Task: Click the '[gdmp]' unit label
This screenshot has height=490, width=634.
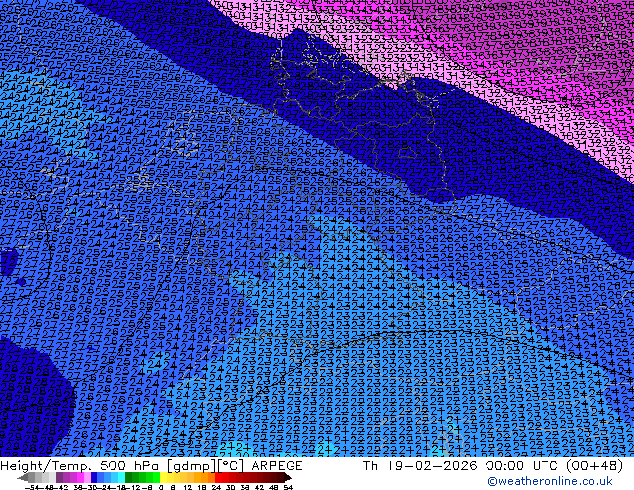Action: 189,466
